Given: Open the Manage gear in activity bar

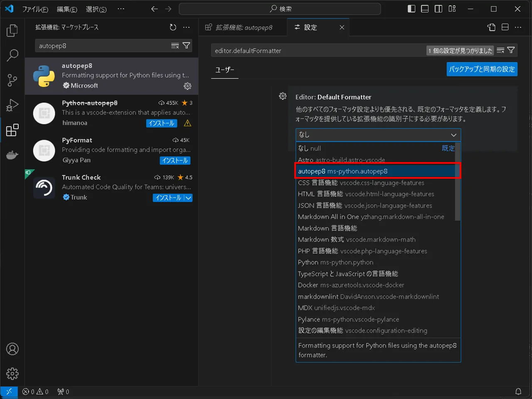Looking at the screenshot, I should click(12, 374).
